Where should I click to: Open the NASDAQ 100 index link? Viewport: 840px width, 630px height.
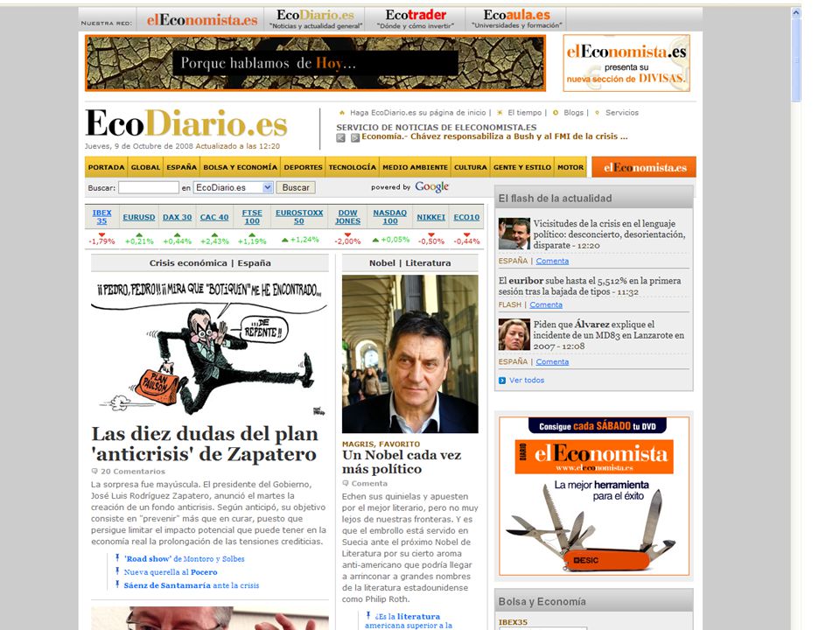(x=390, y=217)
